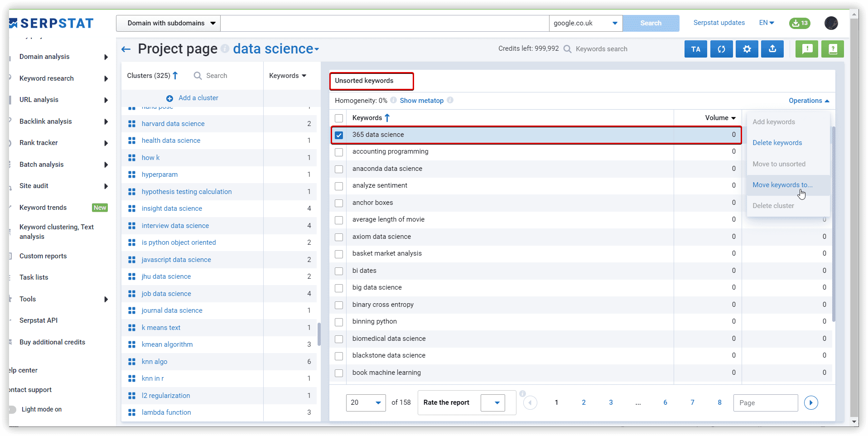Click the green feedback speech bubble icon

point(806,49)
